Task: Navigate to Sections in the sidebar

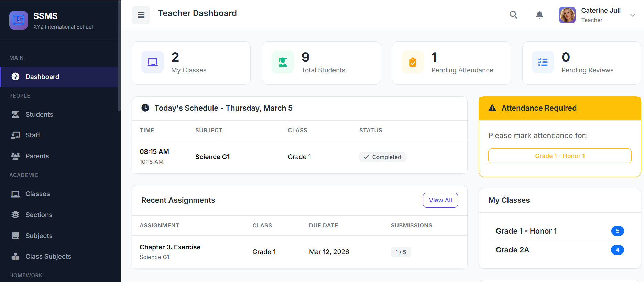Action: click(x=39, y=215)
